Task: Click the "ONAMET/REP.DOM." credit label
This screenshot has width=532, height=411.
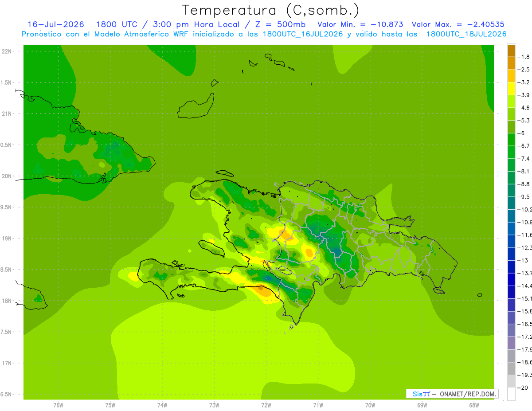Action: (467, 394)
